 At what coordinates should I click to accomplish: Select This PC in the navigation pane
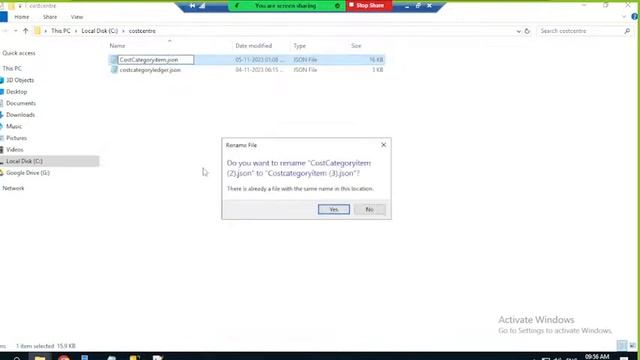(12, 68)
